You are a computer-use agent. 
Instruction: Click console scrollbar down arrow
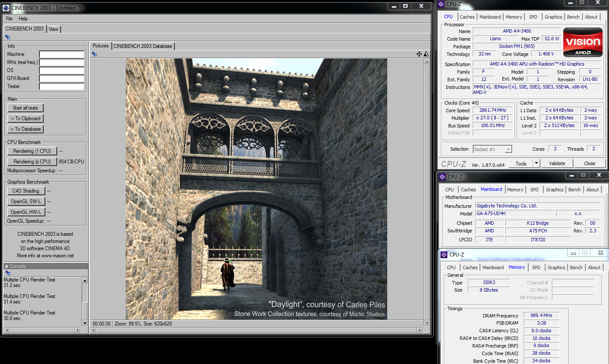tap(85, 323)
